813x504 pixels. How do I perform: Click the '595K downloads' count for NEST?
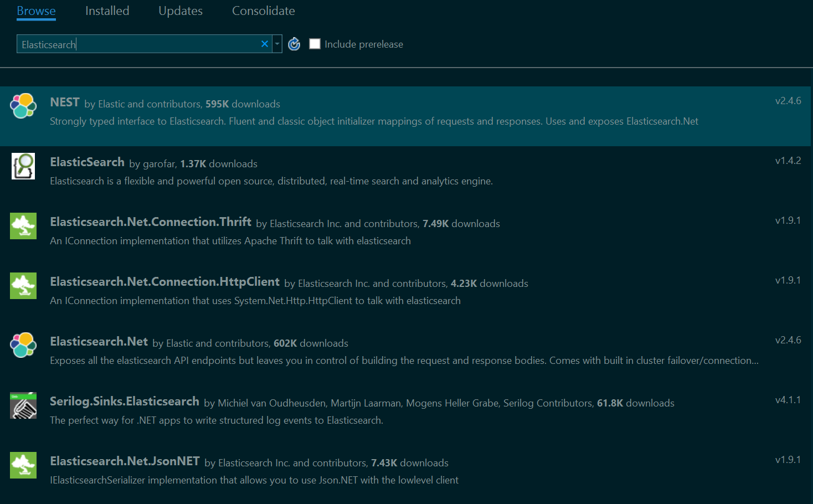click(243, 104)
